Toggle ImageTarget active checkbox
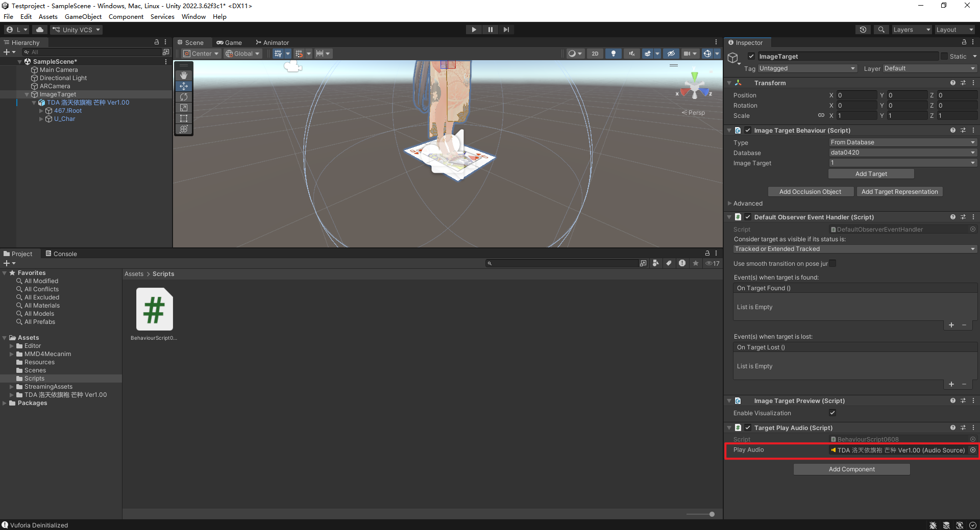This screenshot has width=980, height=530. click(751, 56)
